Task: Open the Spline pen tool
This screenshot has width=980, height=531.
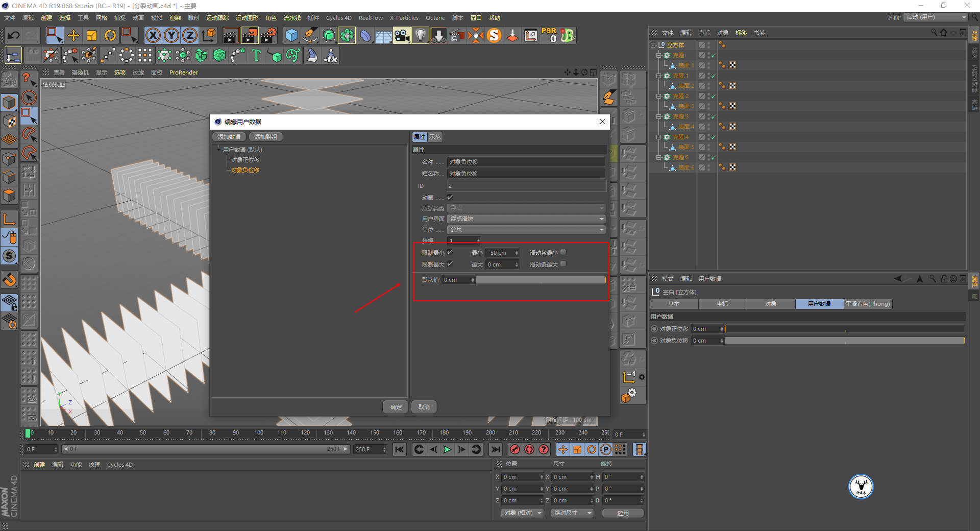Action: click(x=310, y=35)
